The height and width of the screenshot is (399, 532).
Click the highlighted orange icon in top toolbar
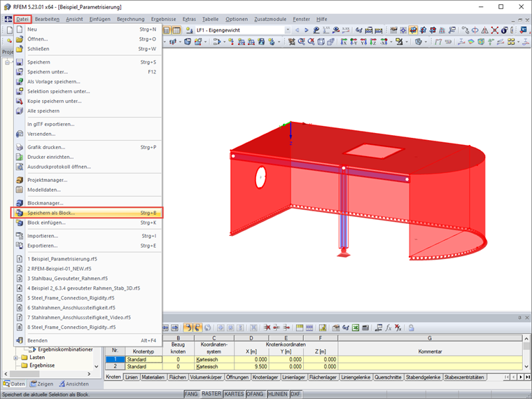coord(413,30)
